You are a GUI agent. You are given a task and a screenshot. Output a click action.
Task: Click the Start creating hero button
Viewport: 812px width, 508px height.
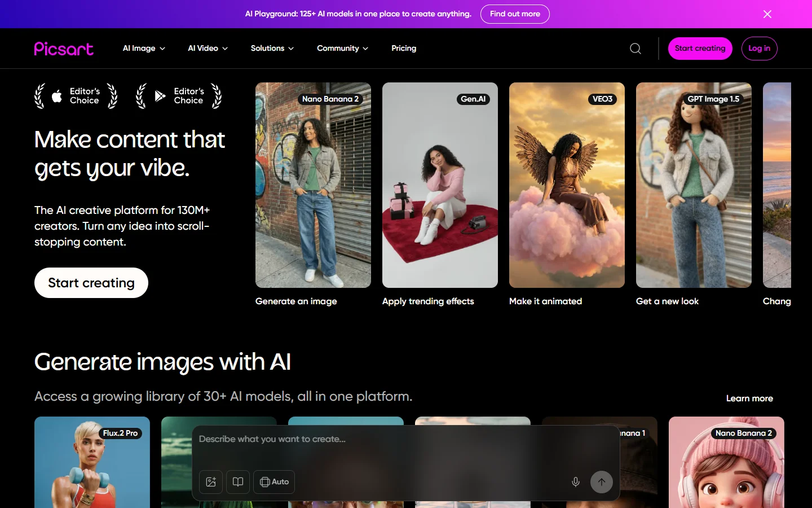[x=91, y=283]
